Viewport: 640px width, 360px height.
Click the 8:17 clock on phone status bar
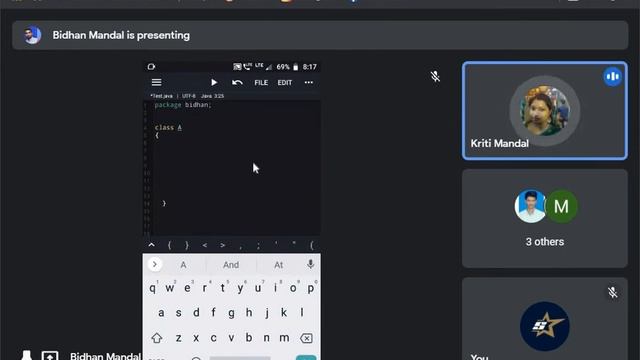(x=310, y=67)
